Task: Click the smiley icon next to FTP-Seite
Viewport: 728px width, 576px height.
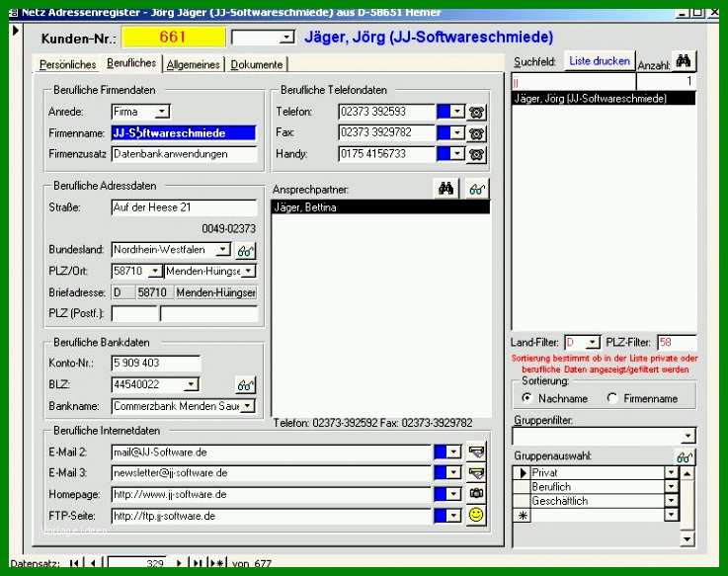Action: (x=476, y=515)
